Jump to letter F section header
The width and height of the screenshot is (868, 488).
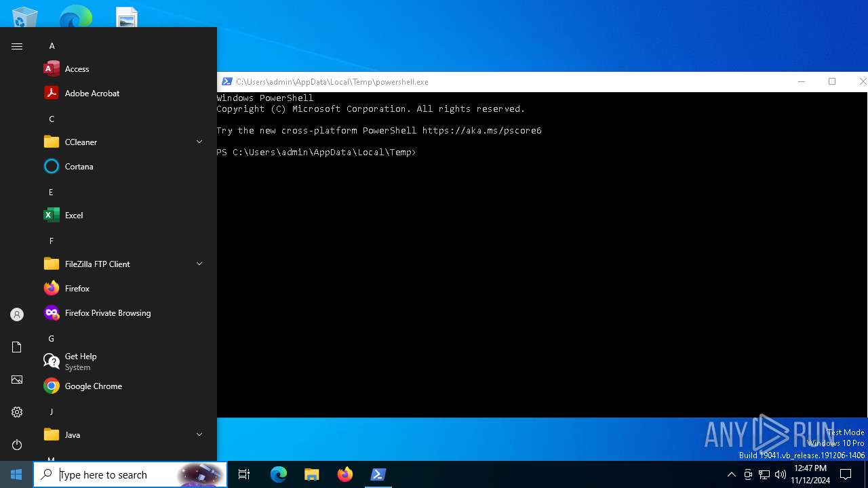pyautogui.click(x=51, y=241)
